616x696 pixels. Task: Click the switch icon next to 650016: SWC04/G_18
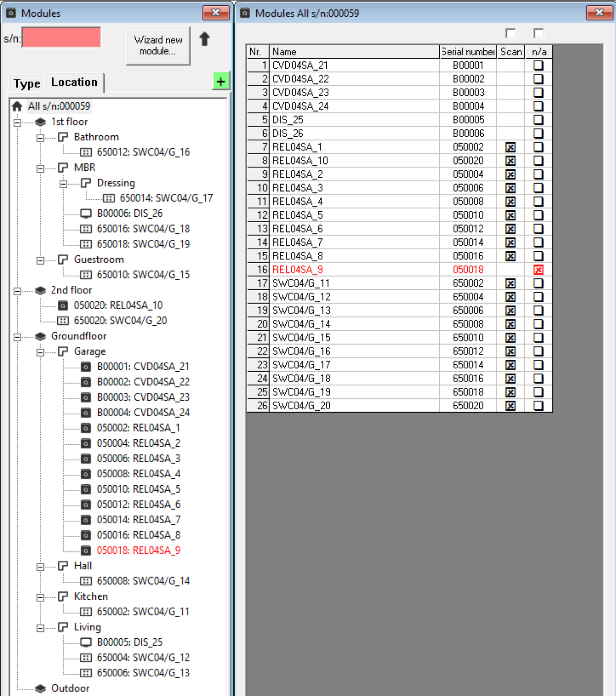(x=86, y=229)
